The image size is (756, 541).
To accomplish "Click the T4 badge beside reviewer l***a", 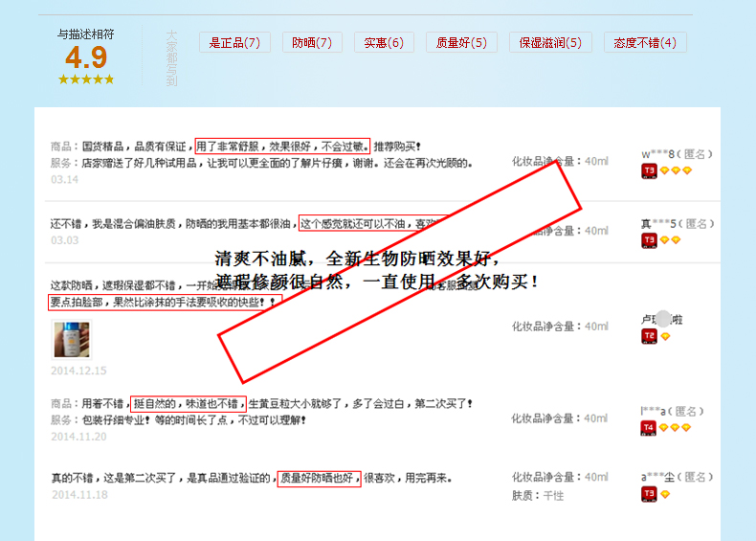I will (649, 428).
